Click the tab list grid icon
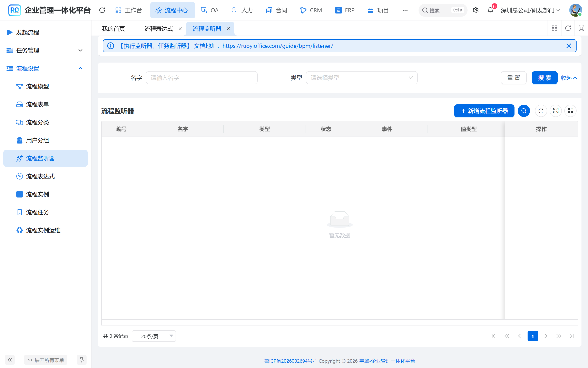The image size is (588, 368). click(x=555, y=28)
